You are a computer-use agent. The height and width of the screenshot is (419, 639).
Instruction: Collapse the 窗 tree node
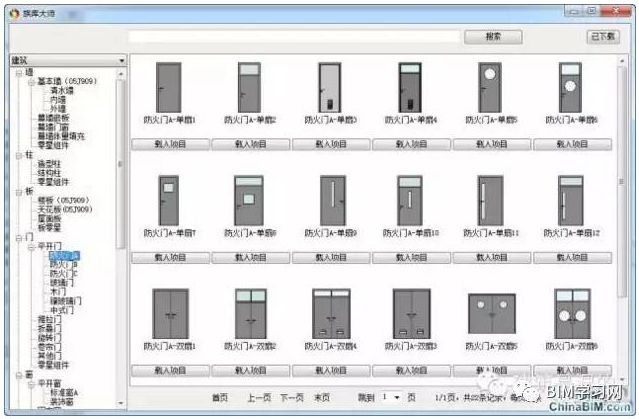(19, 375)
